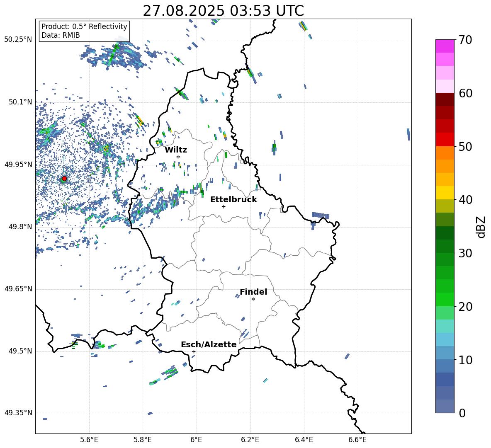This screenshot has width=491, height=448.
Task: Click the Product: 0.5° Reflectivity text
Action: point(84,27)
